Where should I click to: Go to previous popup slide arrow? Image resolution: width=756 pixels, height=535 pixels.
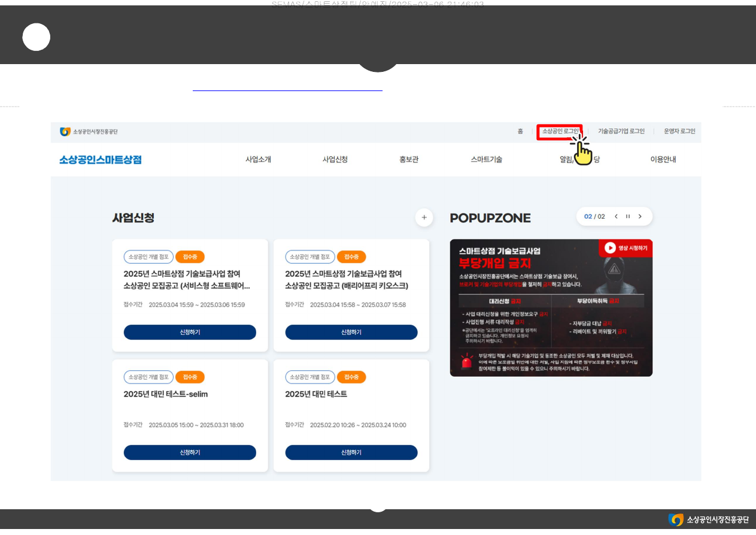pos(616,217)
